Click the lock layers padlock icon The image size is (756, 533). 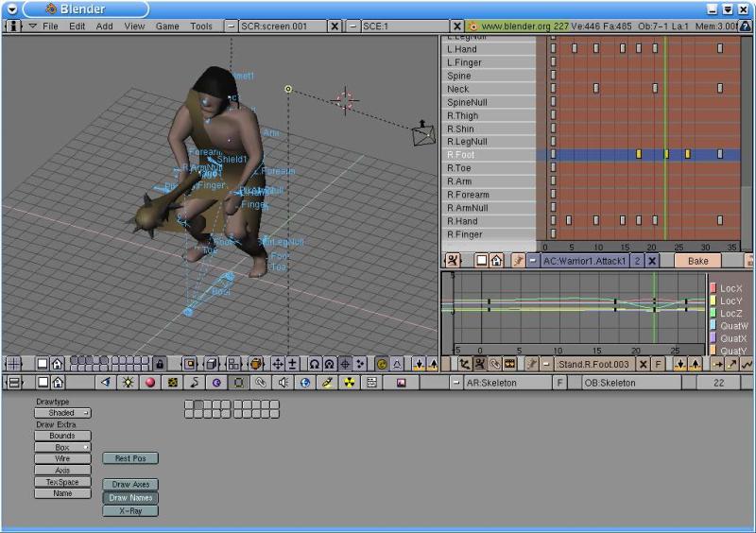pyautogui.click(x=160, y=364)
